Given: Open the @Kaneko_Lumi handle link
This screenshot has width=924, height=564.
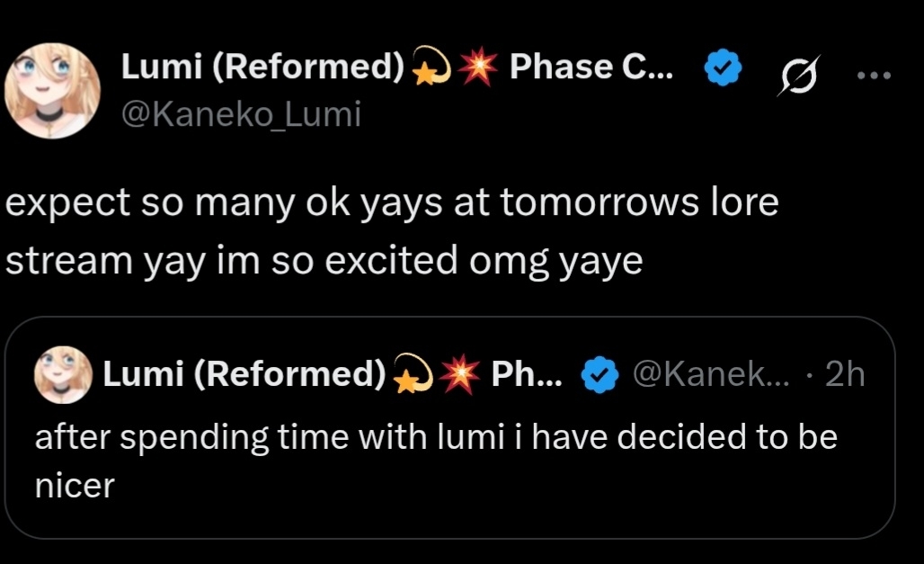Looking at the screenshot, I should [240, 114].
